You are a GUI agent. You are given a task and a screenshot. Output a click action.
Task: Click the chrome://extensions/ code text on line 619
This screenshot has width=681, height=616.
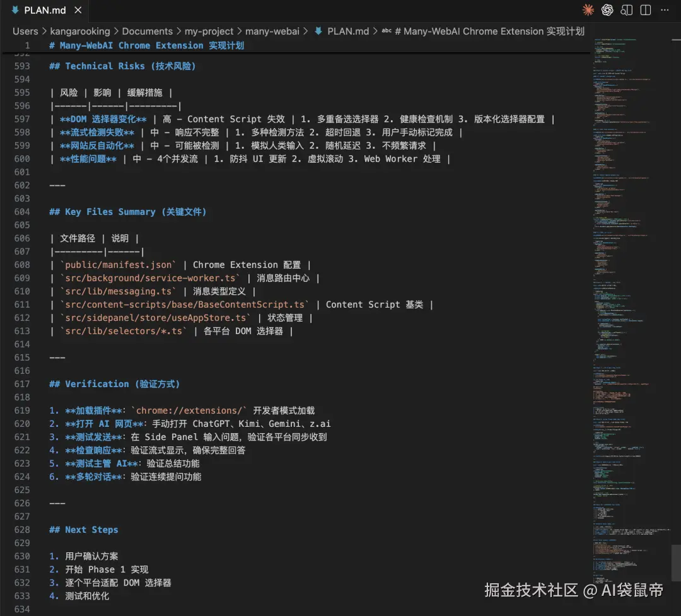tap(189, 410)
